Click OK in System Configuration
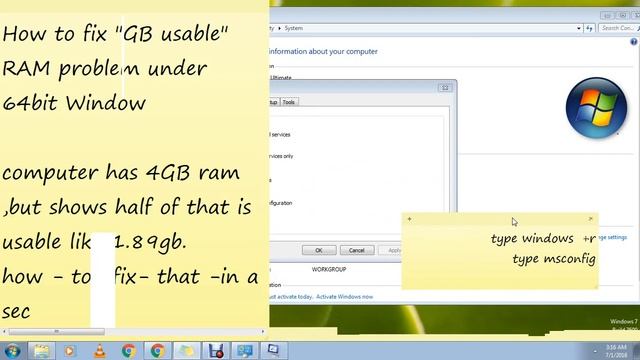Image resolution: width=640 pixels, height=360 pixels. tap(319, 250)
